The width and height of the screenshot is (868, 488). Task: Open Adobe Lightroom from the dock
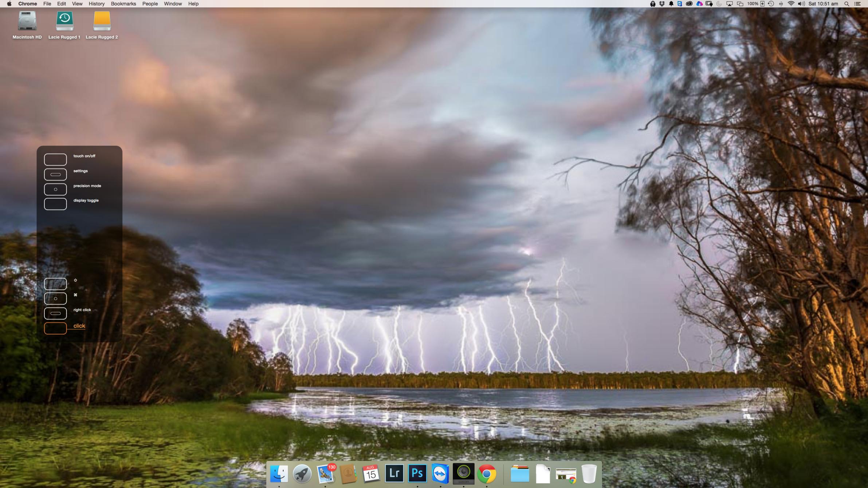click(394, 473)
